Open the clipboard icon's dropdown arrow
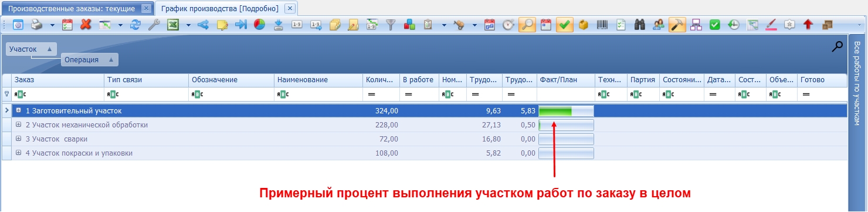The width and height of the screenshot is (868, 212). coord(444,25)
